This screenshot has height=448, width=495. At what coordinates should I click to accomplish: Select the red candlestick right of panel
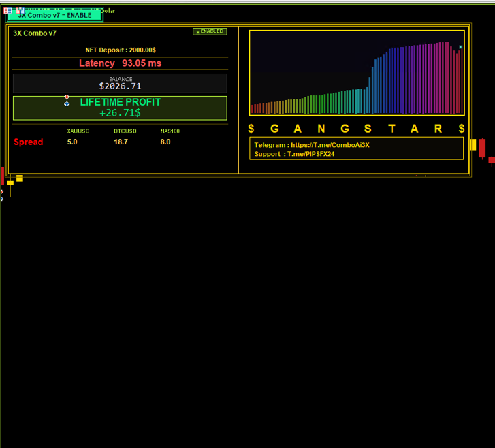coord(482,148)
